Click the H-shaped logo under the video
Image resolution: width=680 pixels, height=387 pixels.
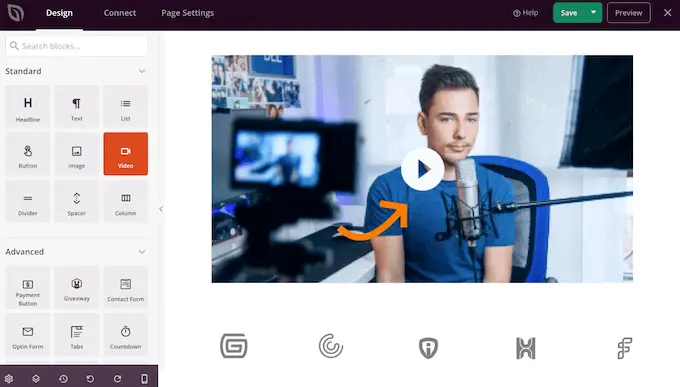point(526,348)
